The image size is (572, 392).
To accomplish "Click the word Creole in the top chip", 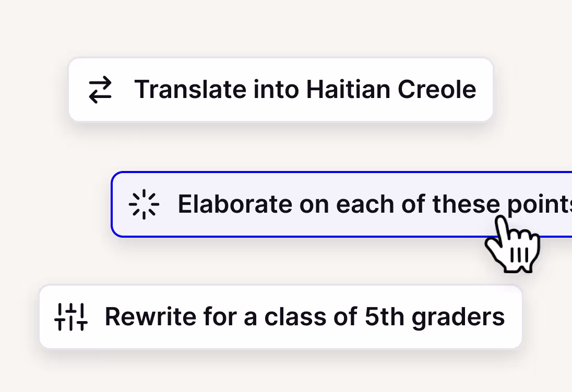I will tap(437, 90).
